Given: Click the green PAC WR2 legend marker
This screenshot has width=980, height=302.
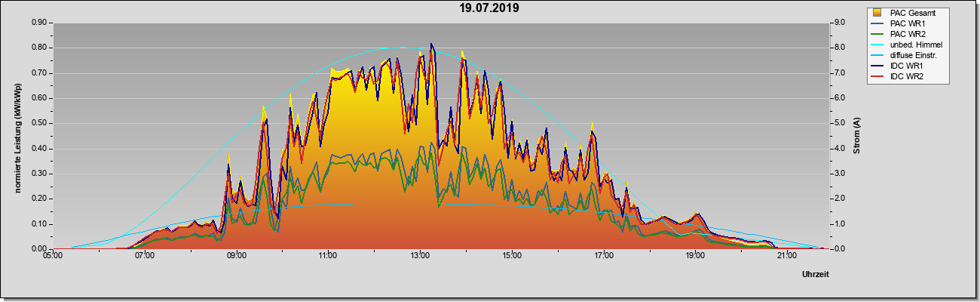Looking at the screenshot, I should pyautogui.click(x=877, y=34).
